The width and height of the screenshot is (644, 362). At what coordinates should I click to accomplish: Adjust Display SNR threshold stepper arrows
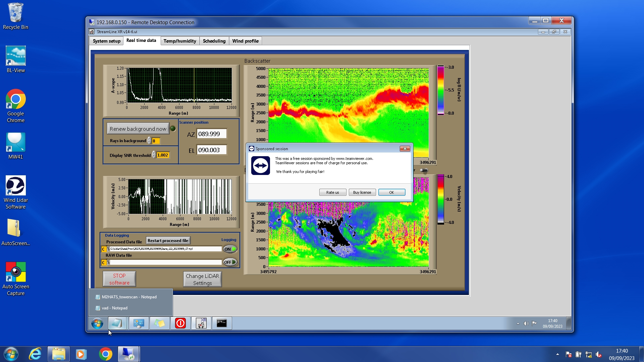154,155
